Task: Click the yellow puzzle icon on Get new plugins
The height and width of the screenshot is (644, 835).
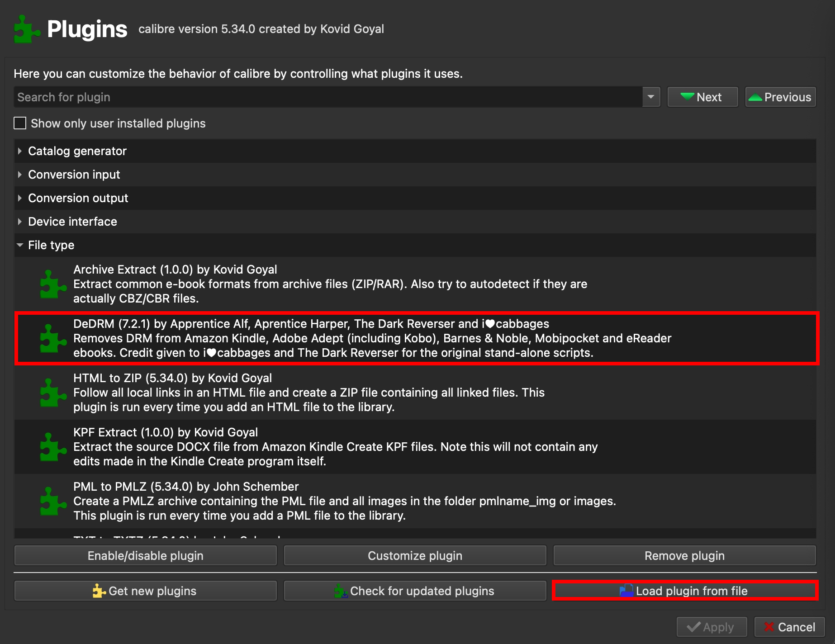Action: click(99, 591)
